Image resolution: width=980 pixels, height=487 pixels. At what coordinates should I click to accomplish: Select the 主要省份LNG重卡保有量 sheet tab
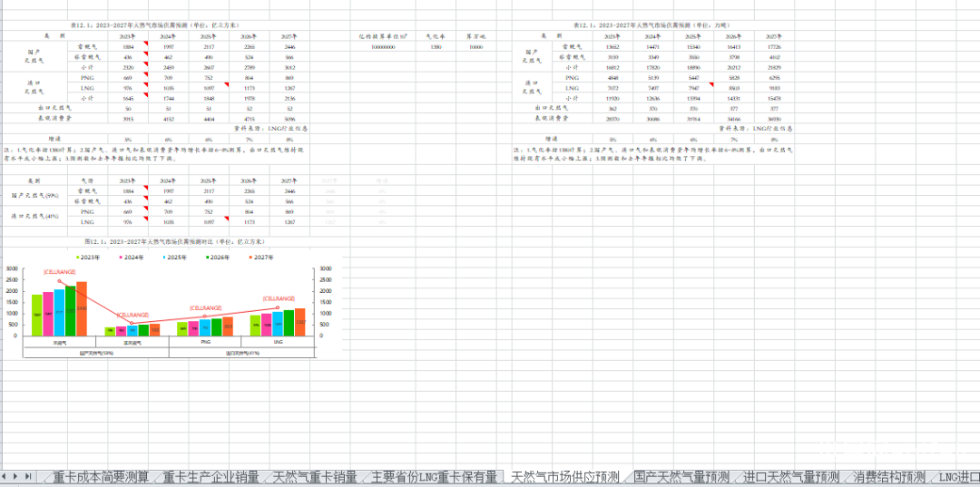point(433,477)
